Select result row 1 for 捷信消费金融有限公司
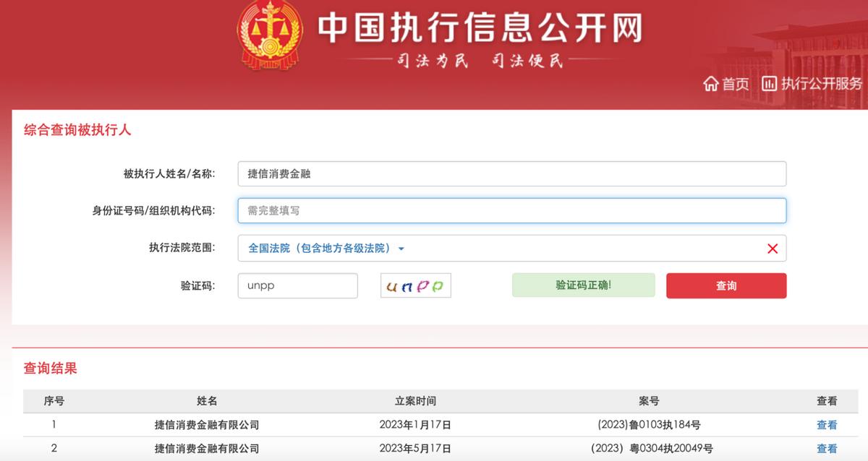Screen dimensions: 868x461 [x=209, y=425]
